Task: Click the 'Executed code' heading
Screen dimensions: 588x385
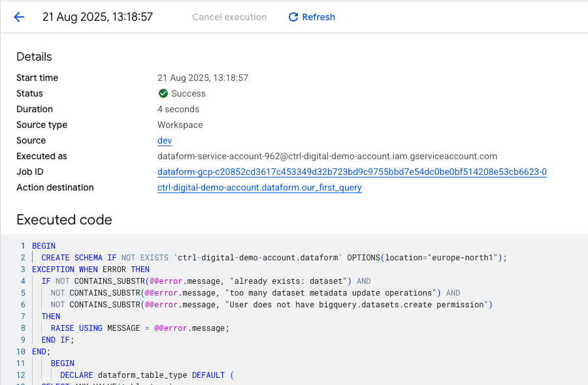Action: pos(64,220)
